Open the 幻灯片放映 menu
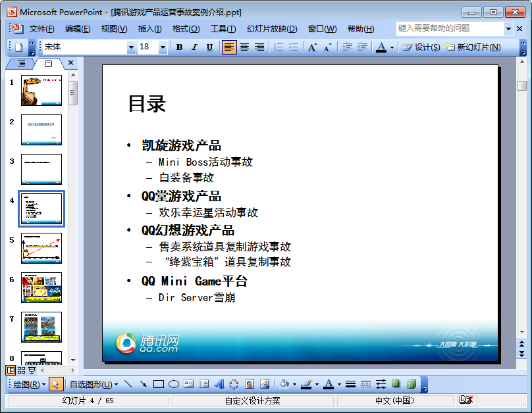Screen dimensions: 532x413 (272, 29)
